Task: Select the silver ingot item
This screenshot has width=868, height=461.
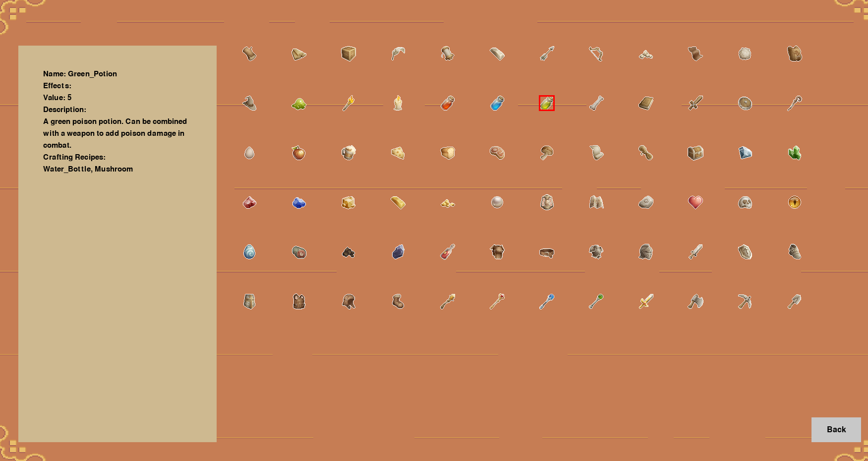Action: (497, 54)
